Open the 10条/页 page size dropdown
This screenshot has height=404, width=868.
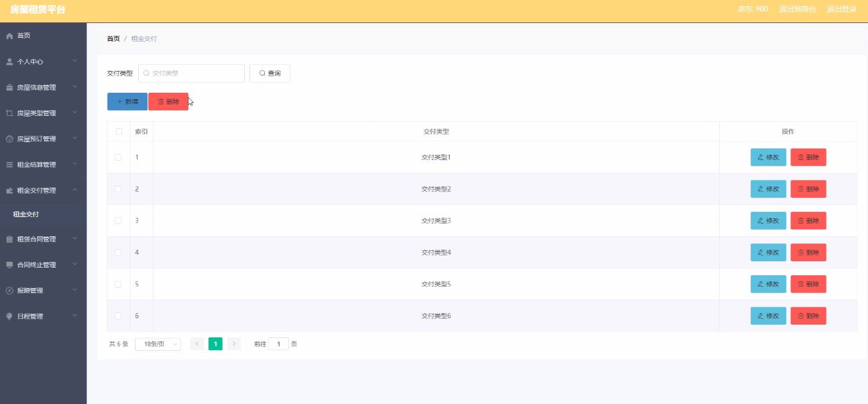(158, 344)
